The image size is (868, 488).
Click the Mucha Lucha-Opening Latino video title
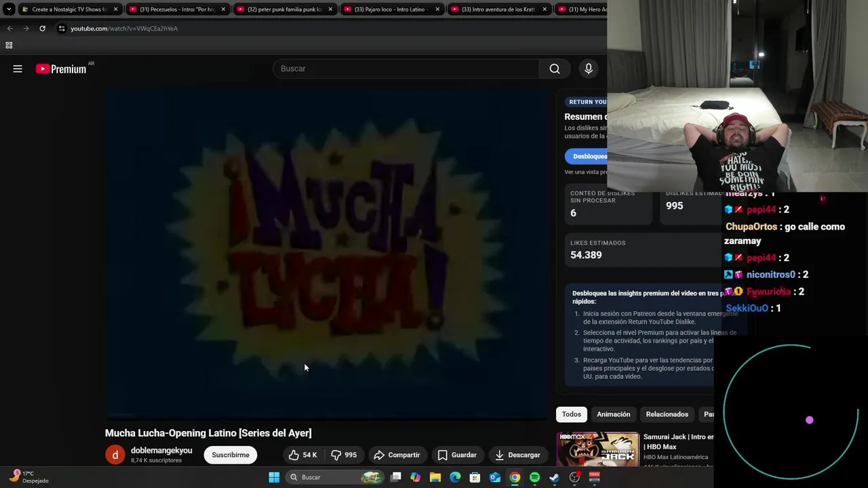click(208, 433)
